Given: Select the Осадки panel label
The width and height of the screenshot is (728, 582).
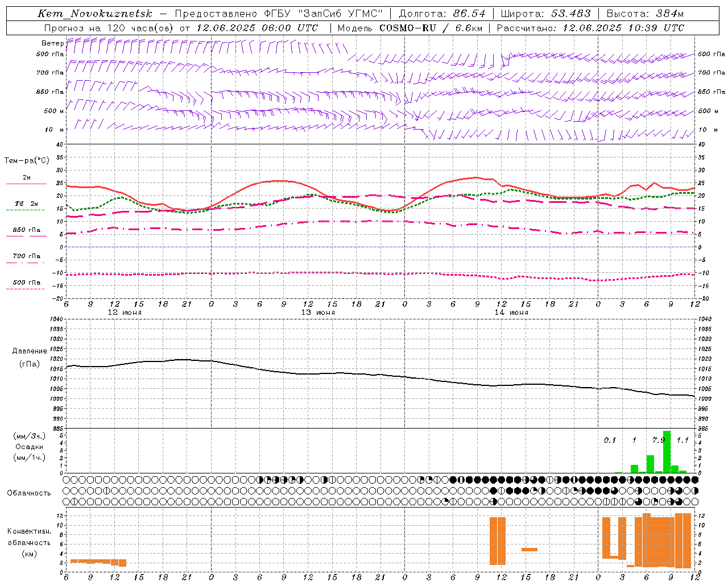Looking at the screenshot, I should click(30, 447).
